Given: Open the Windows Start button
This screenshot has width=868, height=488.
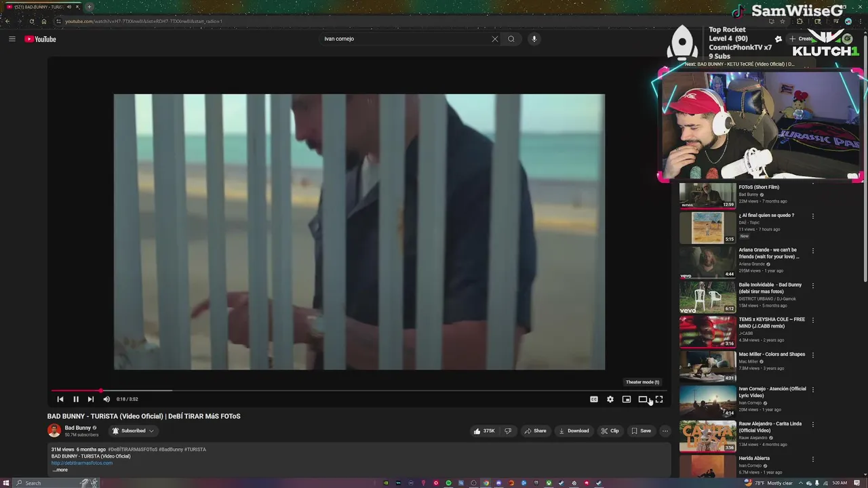Looking at the screenshot, I should click(7, 483).
